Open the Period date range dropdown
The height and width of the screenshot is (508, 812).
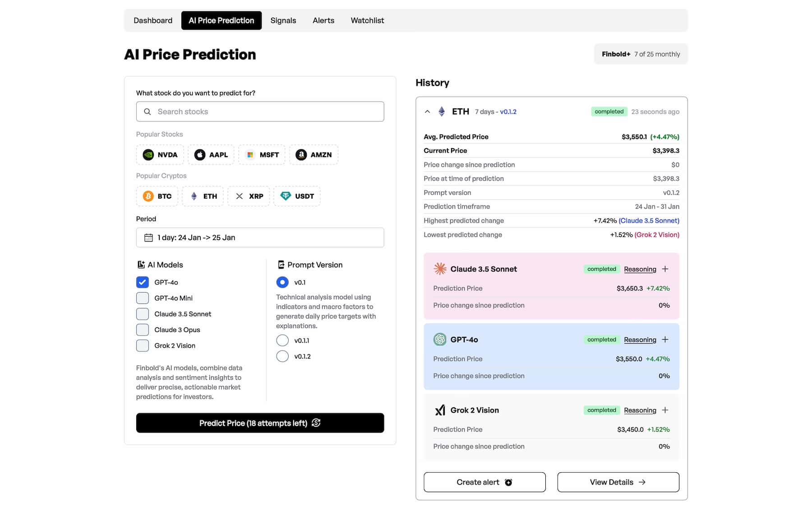pyautogui.click(x=260, y=238)
